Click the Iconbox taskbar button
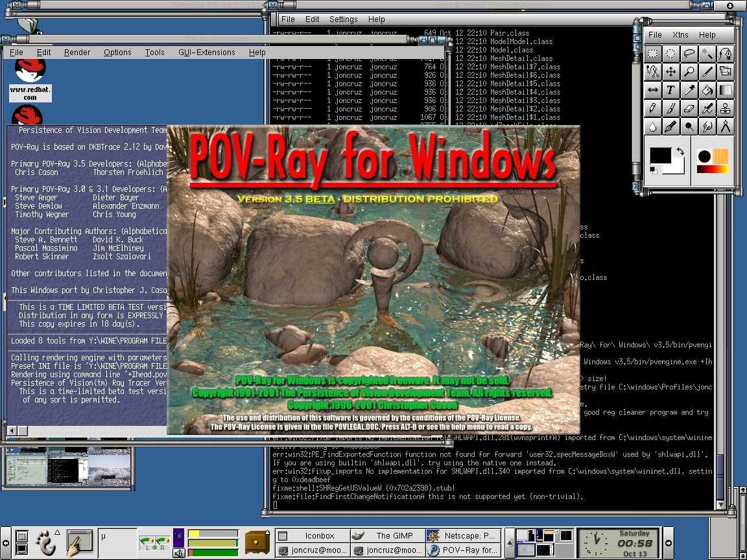Viewport: 747px width, 560px height. 312,535
